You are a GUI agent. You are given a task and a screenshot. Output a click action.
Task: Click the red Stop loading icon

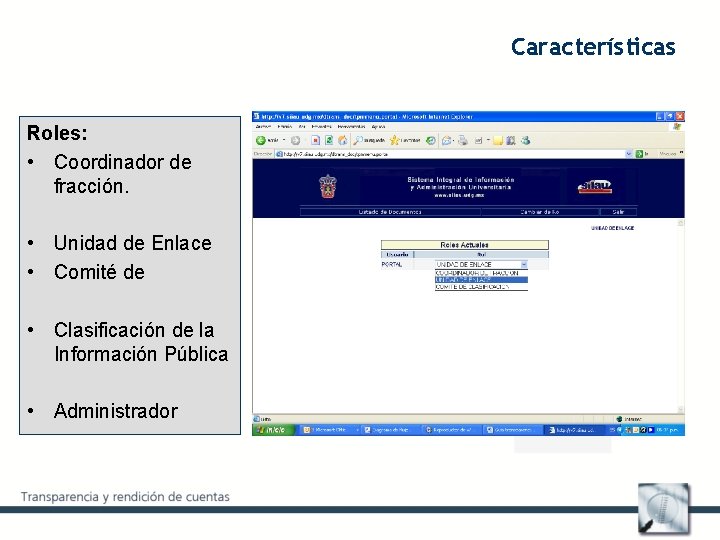315,141
